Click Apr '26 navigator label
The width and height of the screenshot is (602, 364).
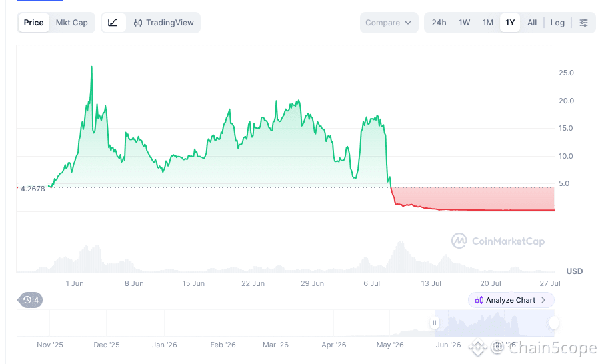[333, 345]
